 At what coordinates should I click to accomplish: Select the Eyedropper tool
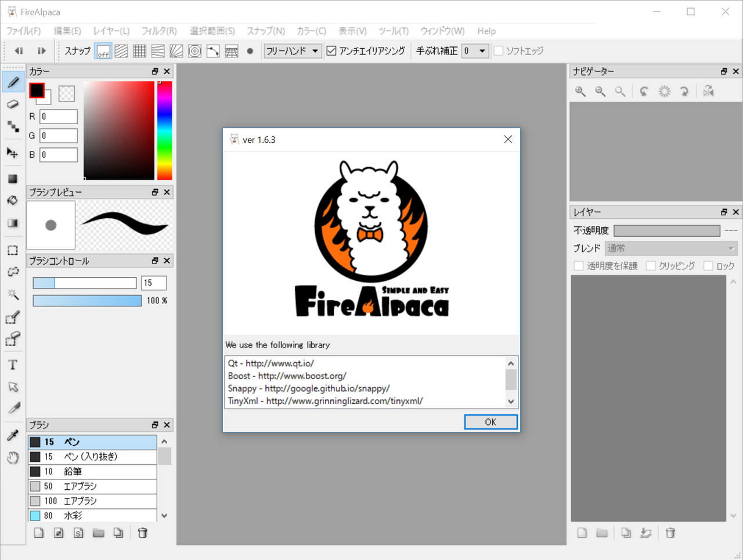(x=13, y=434)
